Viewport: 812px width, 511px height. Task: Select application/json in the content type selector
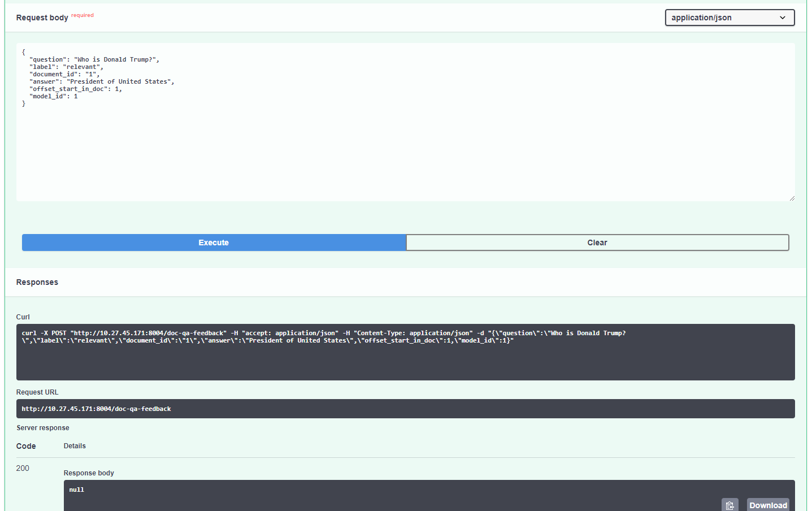(729, 18)
